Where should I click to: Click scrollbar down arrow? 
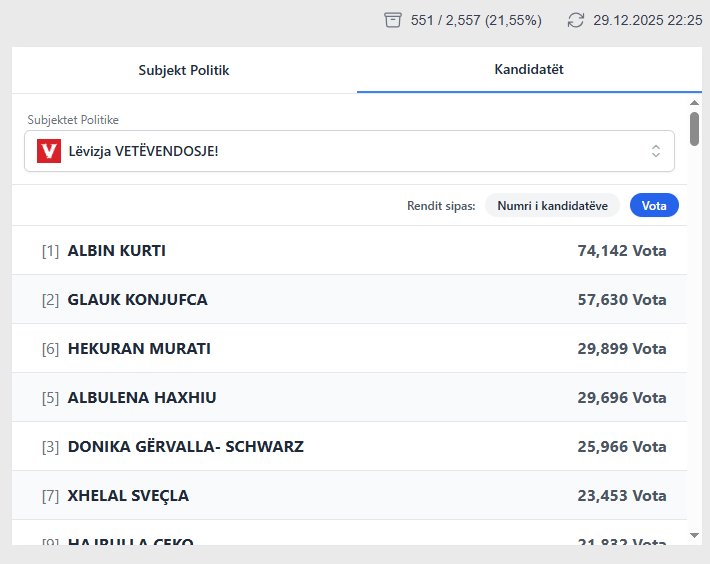[x=695, y=536]
